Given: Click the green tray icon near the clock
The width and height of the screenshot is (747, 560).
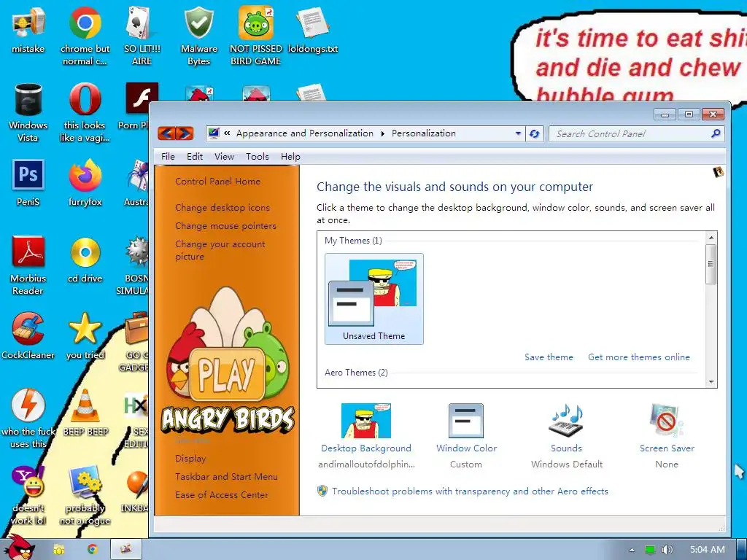Looking at the screenshot, I should point(650,550).
